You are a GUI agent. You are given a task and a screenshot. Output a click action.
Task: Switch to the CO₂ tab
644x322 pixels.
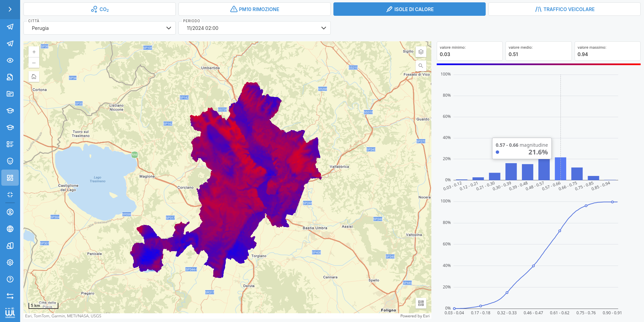click(x=100, y=9)
